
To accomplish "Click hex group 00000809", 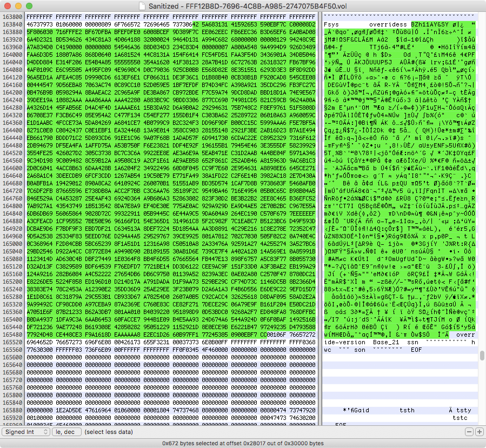I will click(98, 24).
